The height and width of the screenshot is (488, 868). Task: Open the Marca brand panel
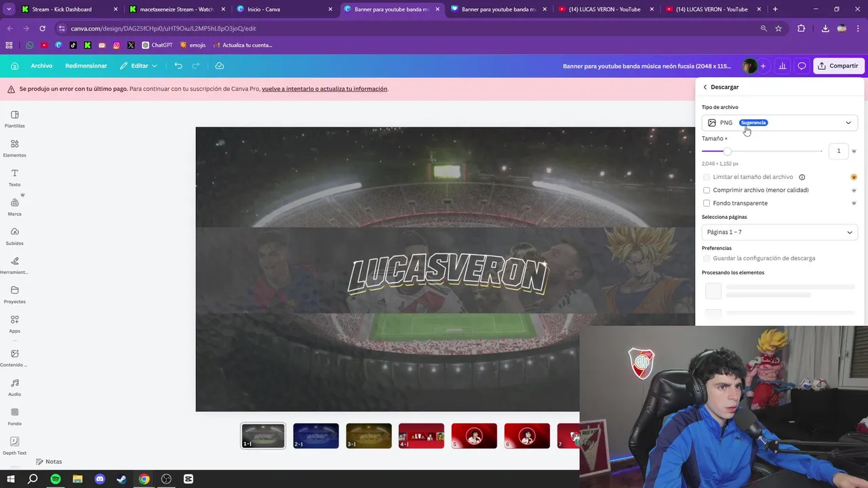click(15, 207)
